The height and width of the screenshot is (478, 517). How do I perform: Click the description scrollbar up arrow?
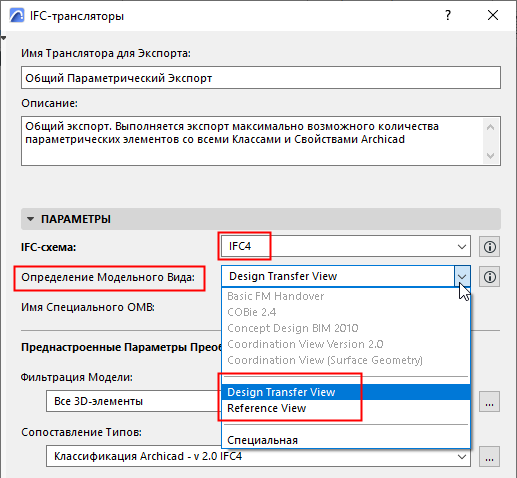click(490, 127)
